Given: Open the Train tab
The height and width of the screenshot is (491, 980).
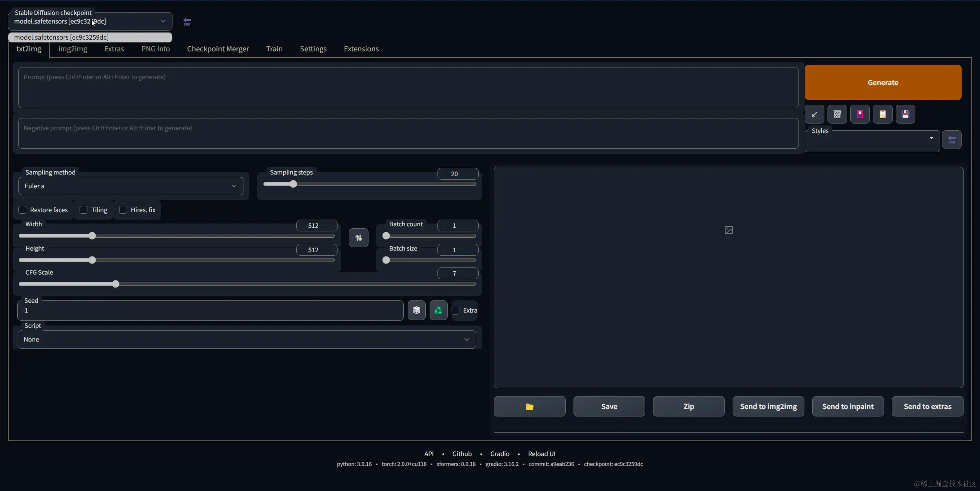Looking at the screenshot, I should pyautogui.click(x=274, y=49).
